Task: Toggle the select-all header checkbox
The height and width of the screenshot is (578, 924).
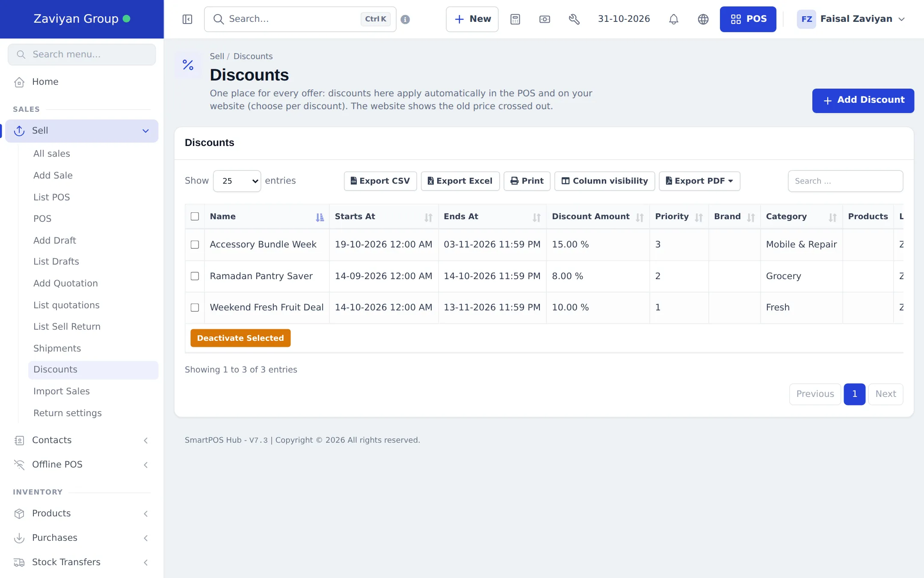Action: (x=195, y=216)
